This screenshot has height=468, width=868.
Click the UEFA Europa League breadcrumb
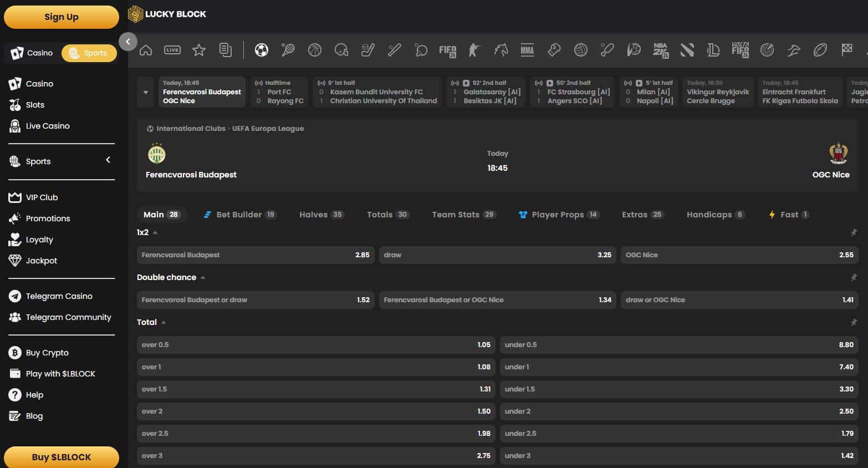[268, 129]
